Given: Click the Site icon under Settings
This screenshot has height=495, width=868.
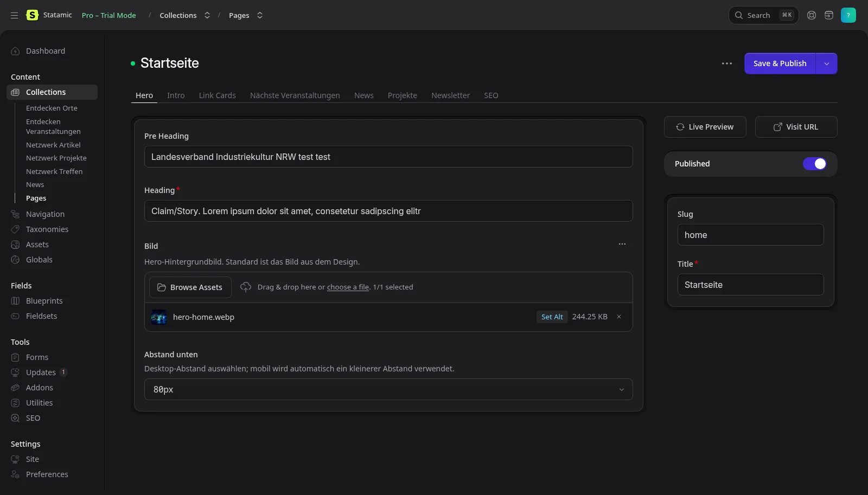Looking at the screenshot, I should (15, 459).
